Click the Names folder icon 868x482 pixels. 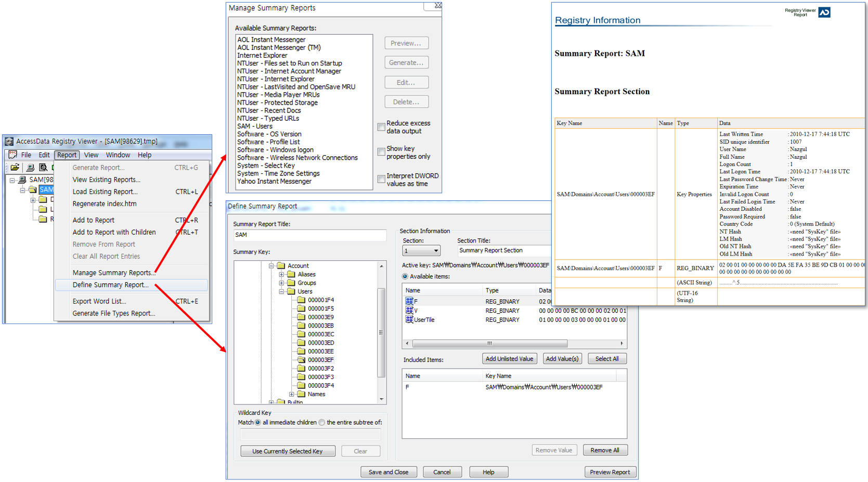click(x=301, y=394)
